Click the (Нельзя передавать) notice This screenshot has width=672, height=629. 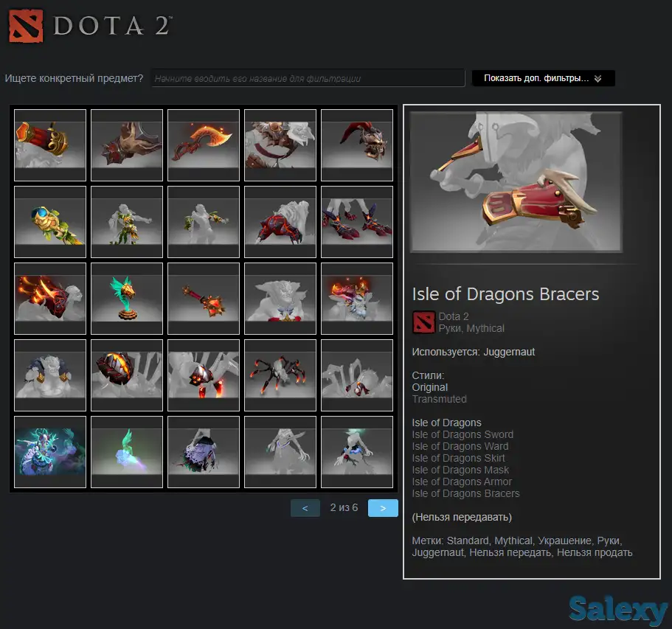462,517
